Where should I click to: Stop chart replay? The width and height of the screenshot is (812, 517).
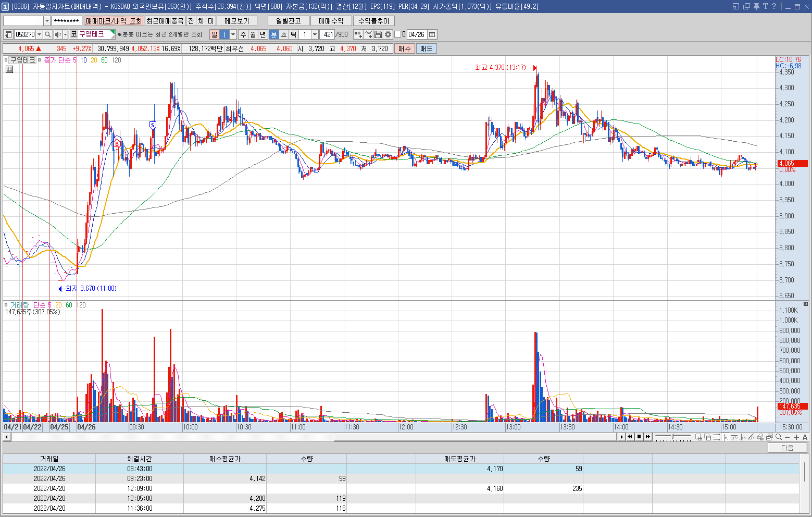coord(639,437)
